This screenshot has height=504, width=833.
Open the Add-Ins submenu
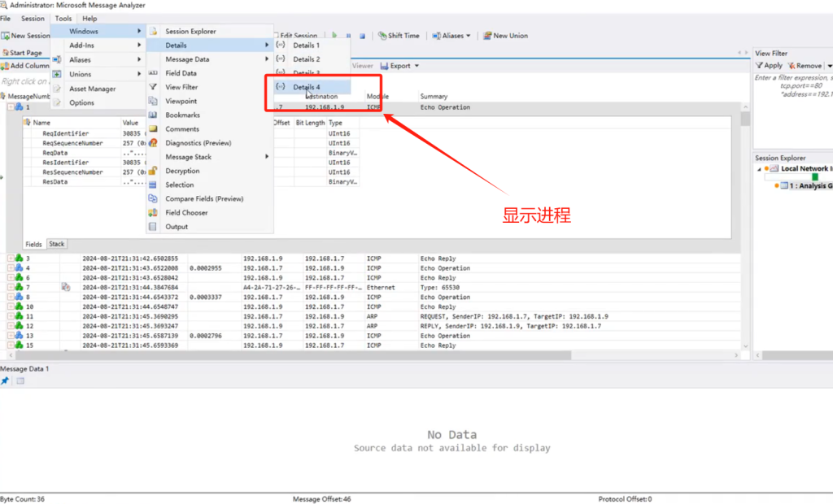[x=98, y=46]
